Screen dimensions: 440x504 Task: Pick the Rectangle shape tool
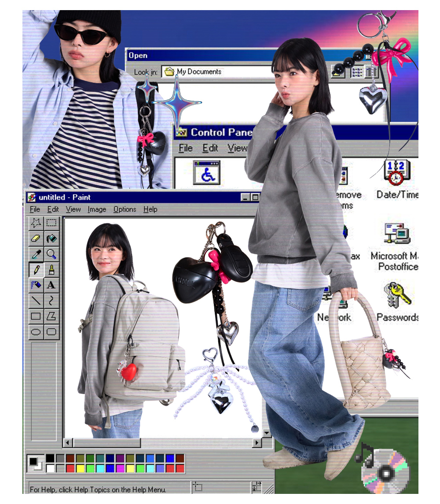click(36, 316)
